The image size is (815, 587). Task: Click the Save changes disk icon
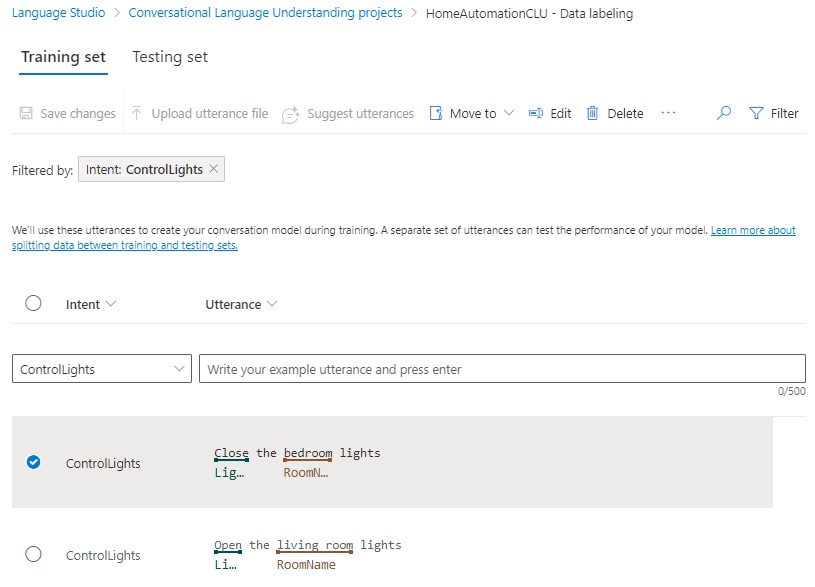27,114
